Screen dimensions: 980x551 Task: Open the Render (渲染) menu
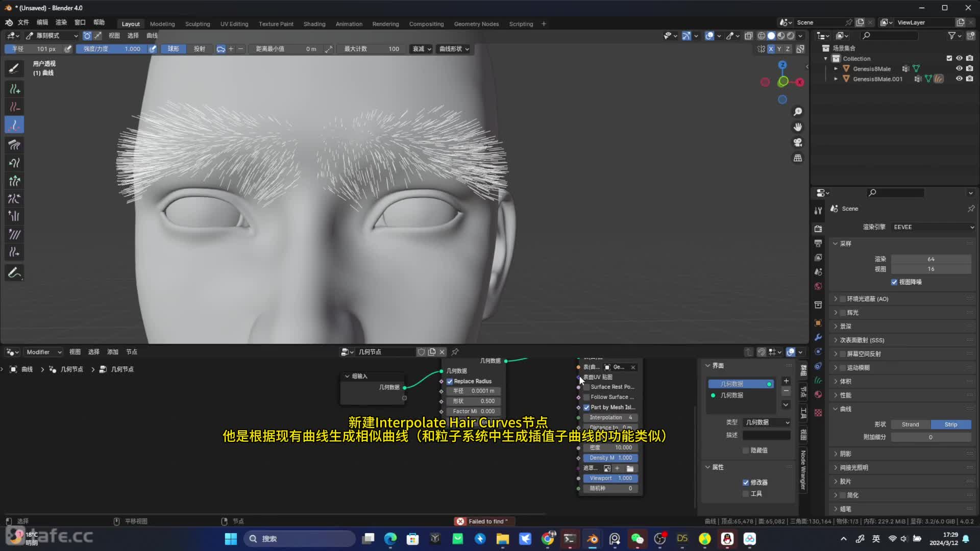(x=61, y=22)
